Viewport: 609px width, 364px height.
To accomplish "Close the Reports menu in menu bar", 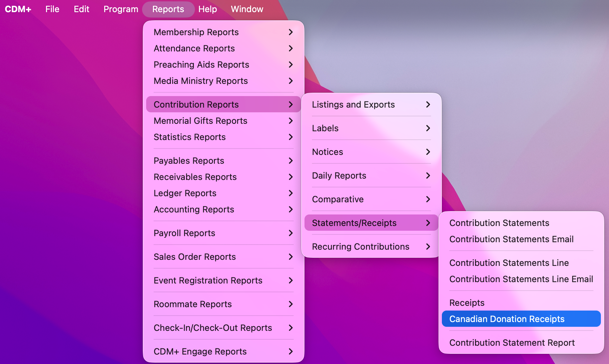I will pos(168,9).
